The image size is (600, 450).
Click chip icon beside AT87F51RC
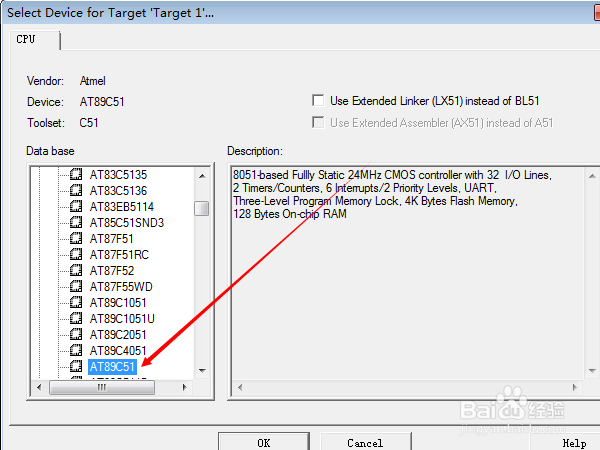[x=76, y=254]
